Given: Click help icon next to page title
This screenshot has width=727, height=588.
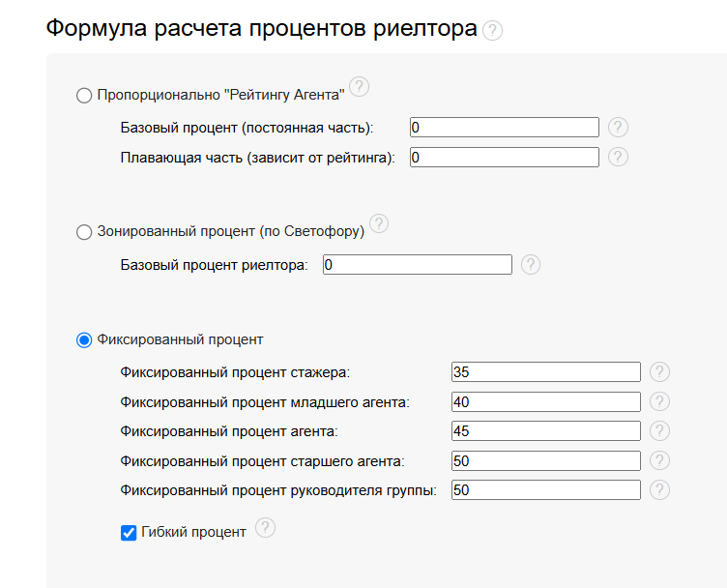Looking at the screenshot, I should tap(492, 31).
